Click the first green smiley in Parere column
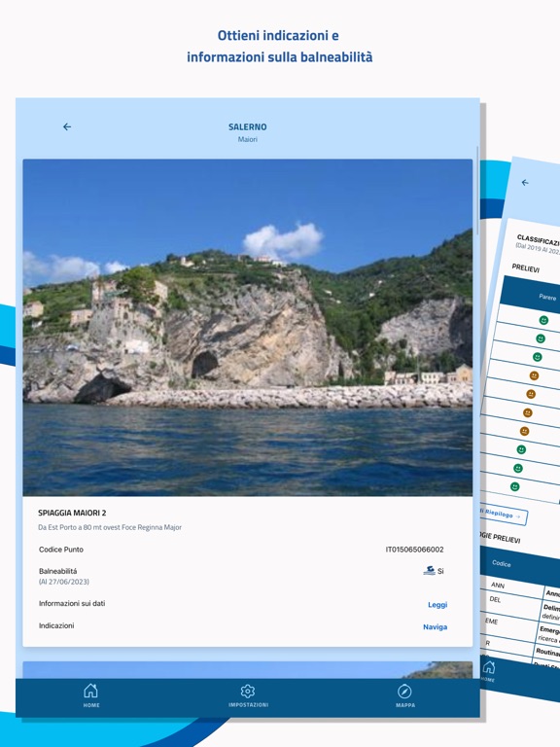The width and height of the screenshot is (560, 747). pyautogui.click(x=543, y=321)
